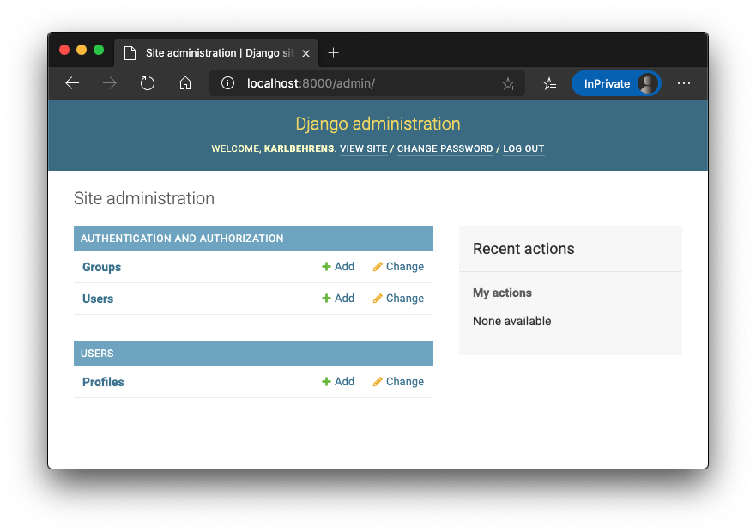Image resolution: width=756 pixels, height=532 pixels.
Task: Click the LOG OUT link
Action: point(523,148)
